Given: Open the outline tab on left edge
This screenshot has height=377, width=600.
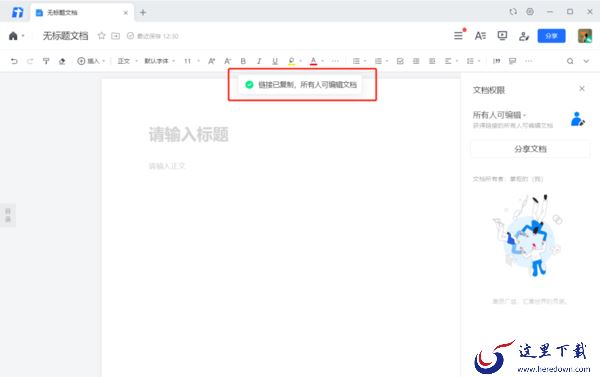Looking at the screenshot, I should pyautogui.click(x=8, y=215).
